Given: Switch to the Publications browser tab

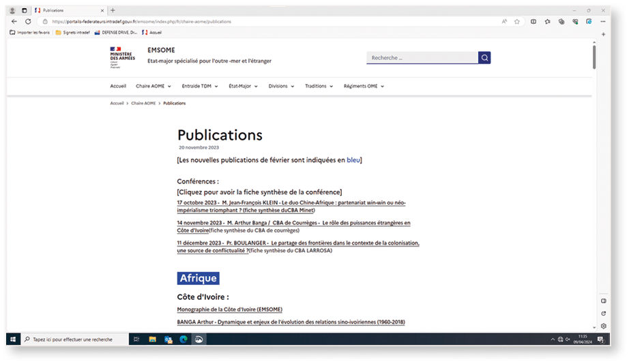Looking at the screenshot, I should pyautogui.click(x=68, y=10).
